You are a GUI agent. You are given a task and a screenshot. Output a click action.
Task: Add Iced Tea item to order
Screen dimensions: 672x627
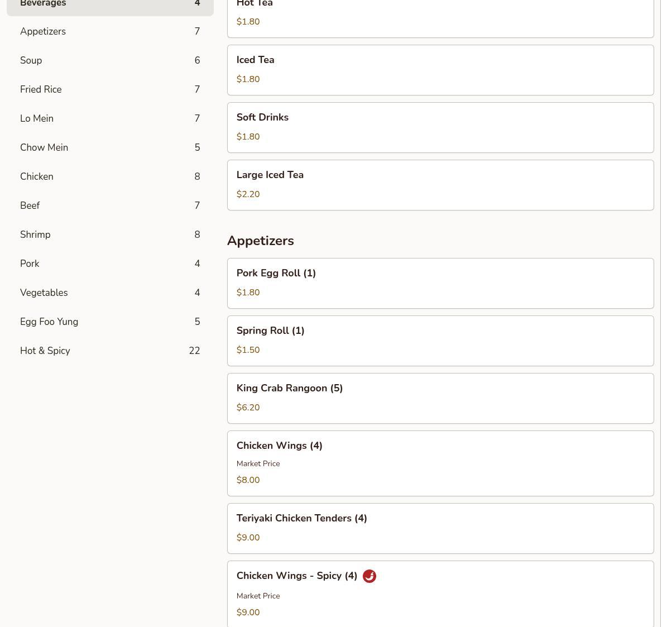tap(440, 70)
